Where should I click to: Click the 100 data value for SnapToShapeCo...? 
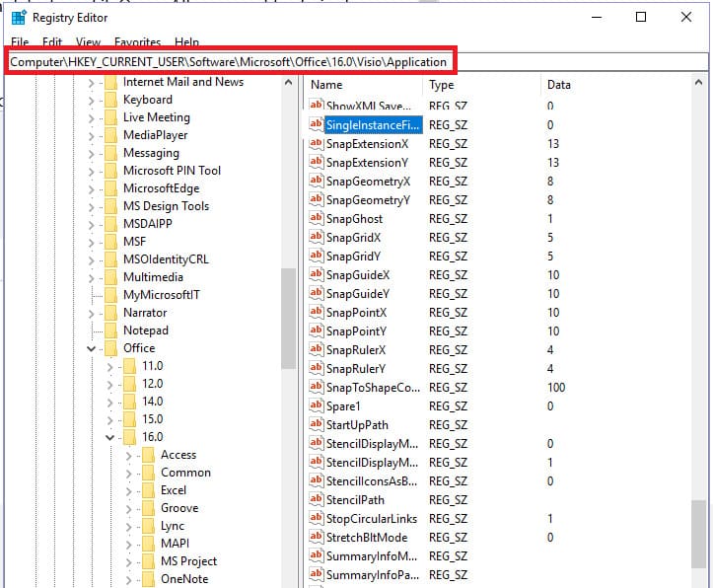pyautogui.click(x=556, y=388)
